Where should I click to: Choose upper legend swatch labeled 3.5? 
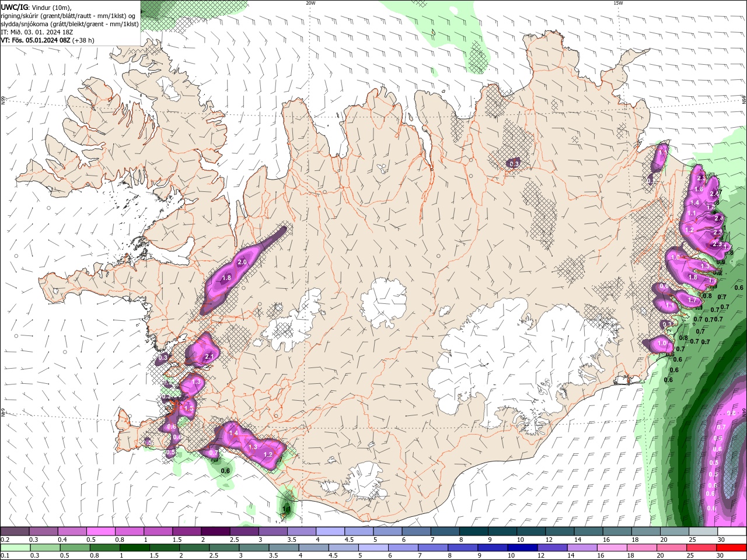pos(301,531)
